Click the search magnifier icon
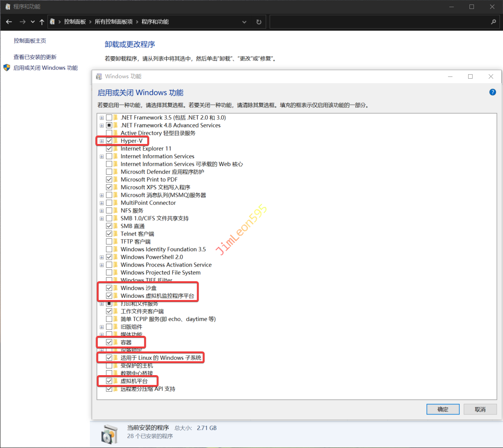The image size is (503, 448). 494,21
